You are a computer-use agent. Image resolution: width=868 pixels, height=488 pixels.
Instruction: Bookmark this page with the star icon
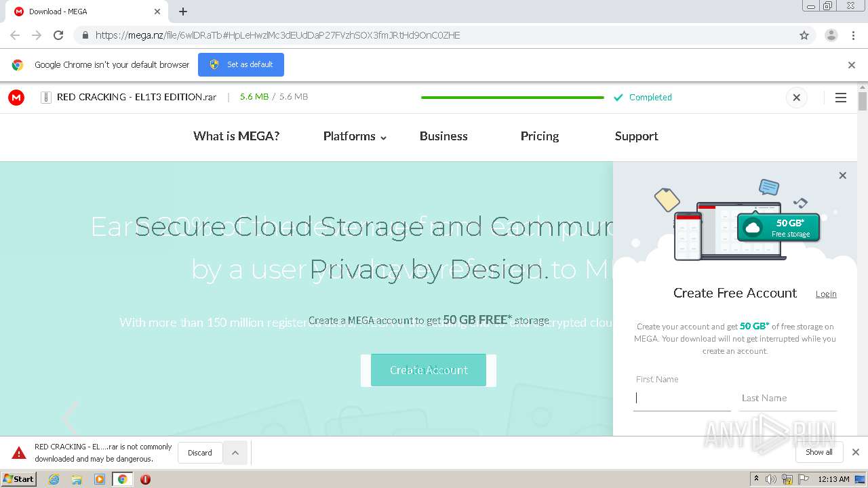804,35
